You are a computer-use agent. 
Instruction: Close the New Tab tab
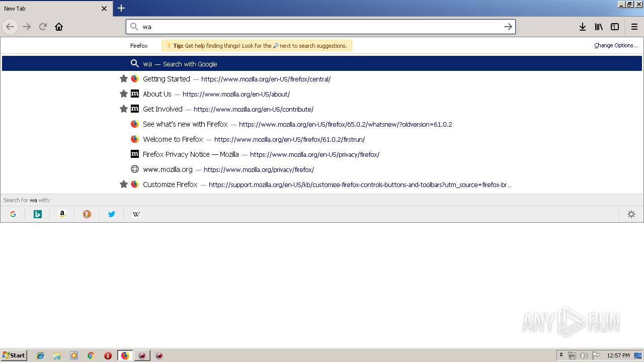click(104, 9)
